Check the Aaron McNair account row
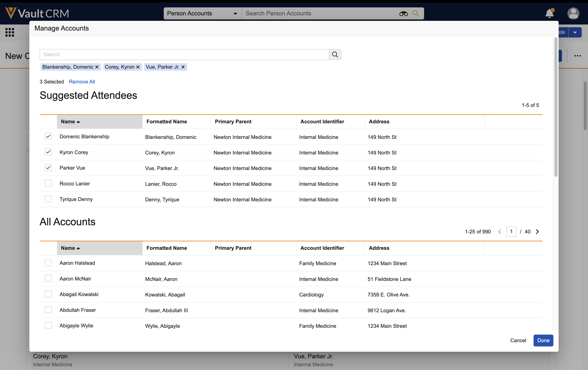The height and width of the screenshot is (370, 588). pyautogui.click(x=48, y=278)
